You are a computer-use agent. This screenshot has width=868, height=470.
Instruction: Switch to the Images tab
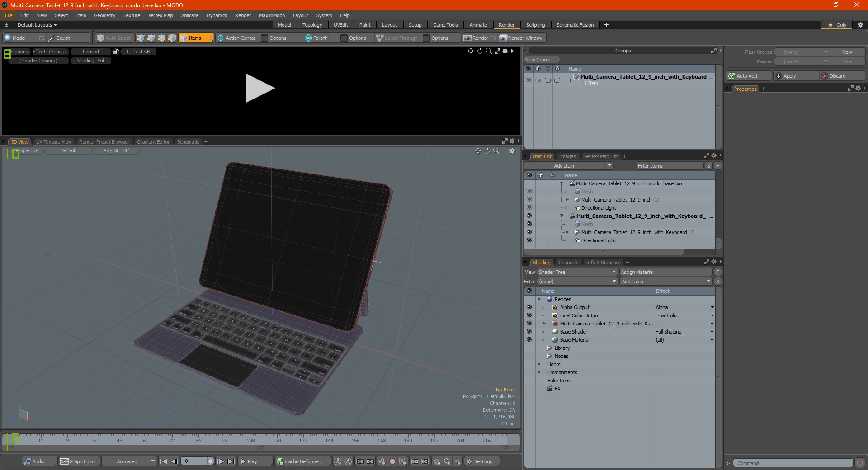pyautogui.click(x=567, y=156)
